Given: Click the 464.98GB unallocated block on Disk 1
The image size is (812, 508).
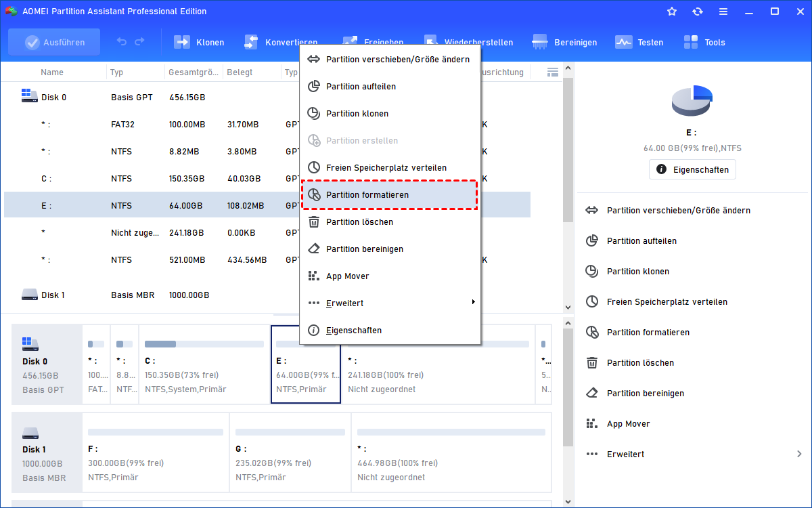Looking at the screenshot, I should click(x=451, y=452).
